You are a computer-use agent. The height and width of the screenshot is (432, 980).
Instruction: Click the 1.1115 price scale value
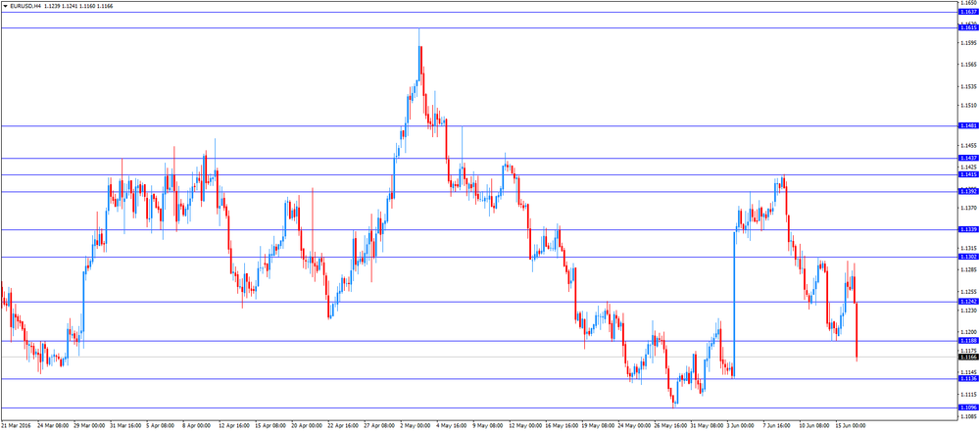969,395
